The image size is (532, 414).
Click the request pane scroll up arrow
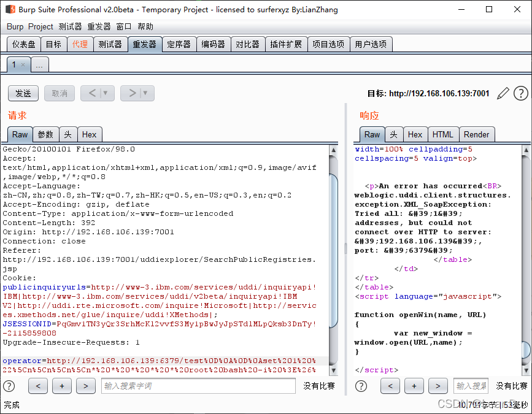[334, 150]
